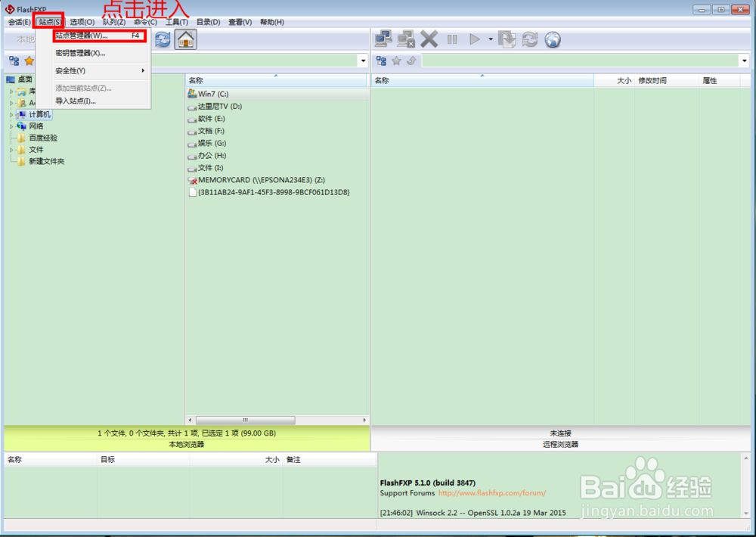This screenshot has width=756, height=537.
Task: Click the play transfer queue icon
Action: click(475, 39)
